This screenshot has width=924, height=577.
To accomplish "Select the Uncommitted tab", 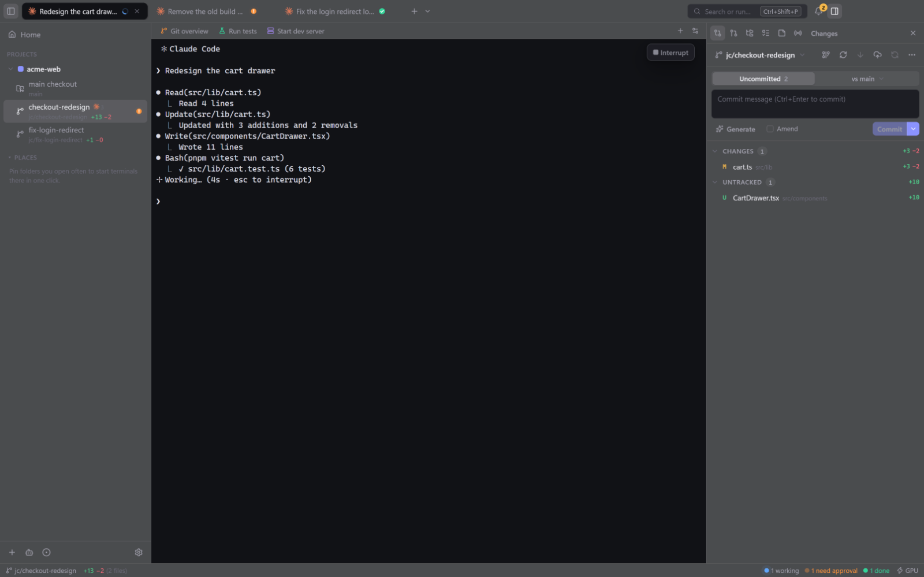I will pos(763,79).
